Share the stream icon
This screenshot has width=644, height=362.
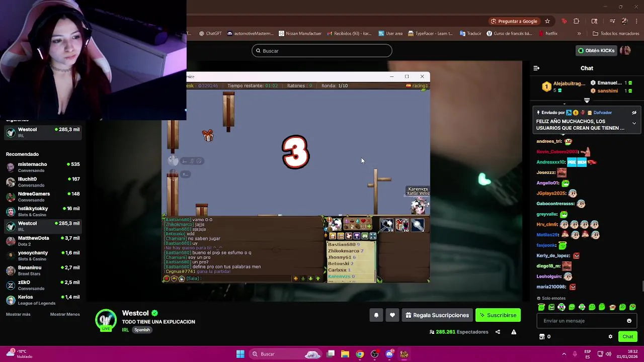498,332
